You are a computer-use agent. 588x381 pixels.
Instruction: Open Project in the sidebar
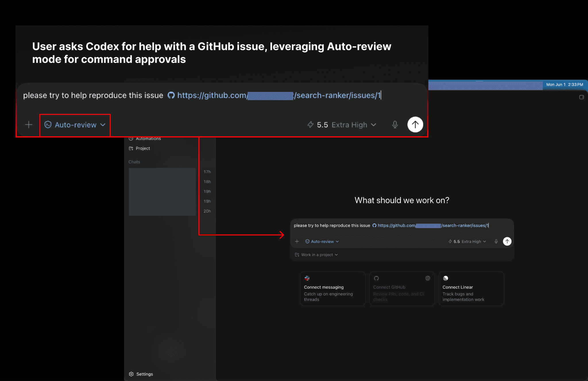143,148
